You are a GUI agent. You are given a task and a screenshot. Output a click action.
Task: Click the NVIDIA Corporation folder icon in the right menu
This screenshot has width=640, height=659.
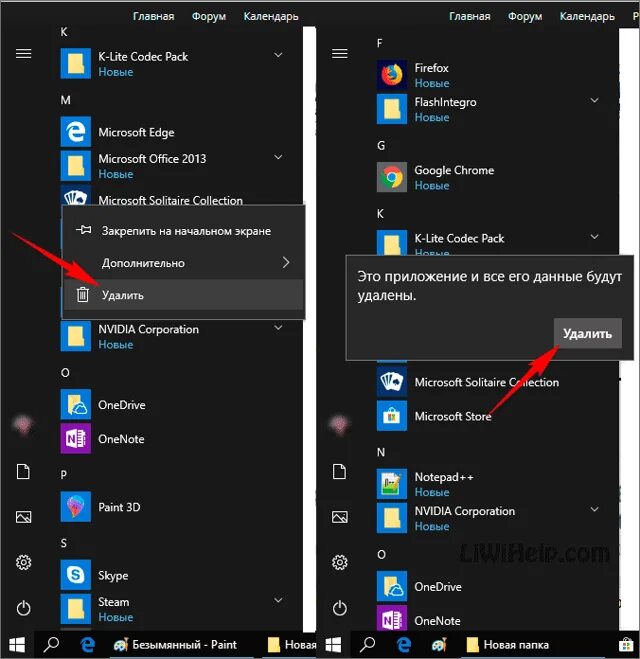392,518
